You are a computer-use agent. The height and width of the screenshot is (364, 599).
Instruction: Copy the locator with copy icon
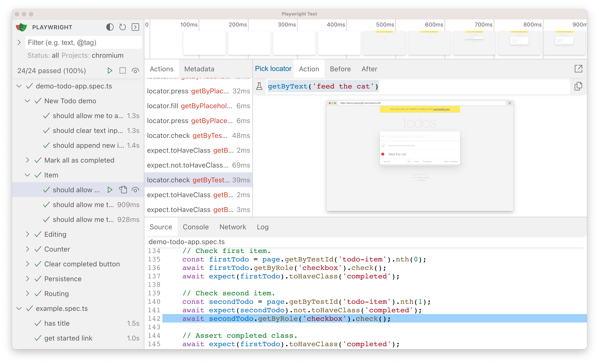[x=578, y=86]
